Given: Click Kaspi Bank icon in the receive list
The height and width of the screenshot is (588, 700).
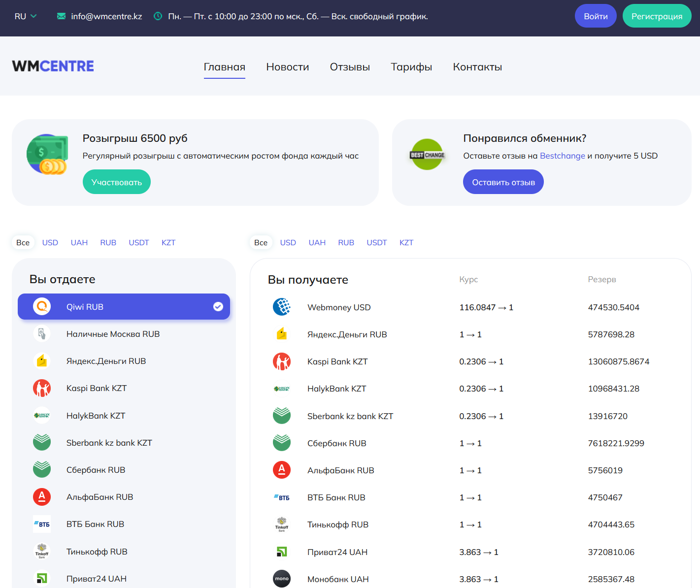Looking at the screenshot, I should coord(282,361).
